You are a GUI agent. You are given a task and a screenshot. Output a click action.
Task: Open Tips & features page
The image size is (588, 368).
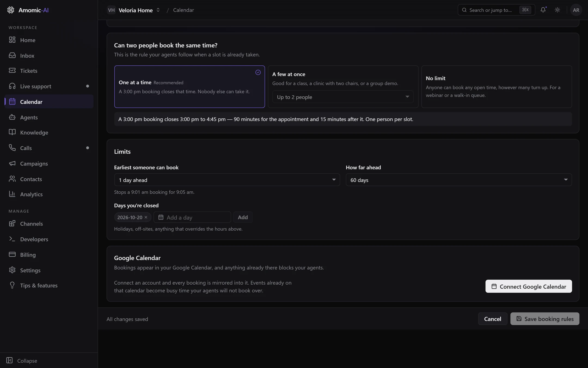[49, 285]
